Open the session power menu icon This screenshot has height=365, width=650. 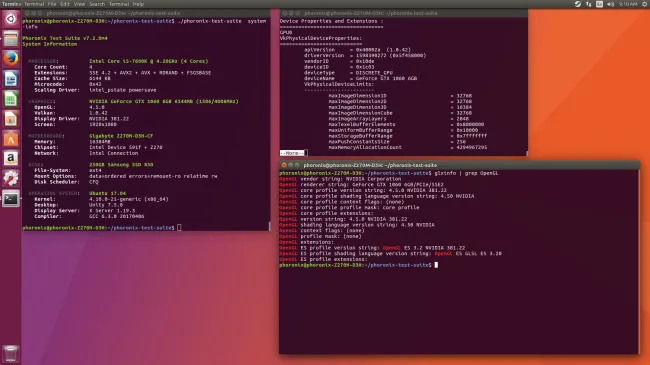(x=645, y=4)
